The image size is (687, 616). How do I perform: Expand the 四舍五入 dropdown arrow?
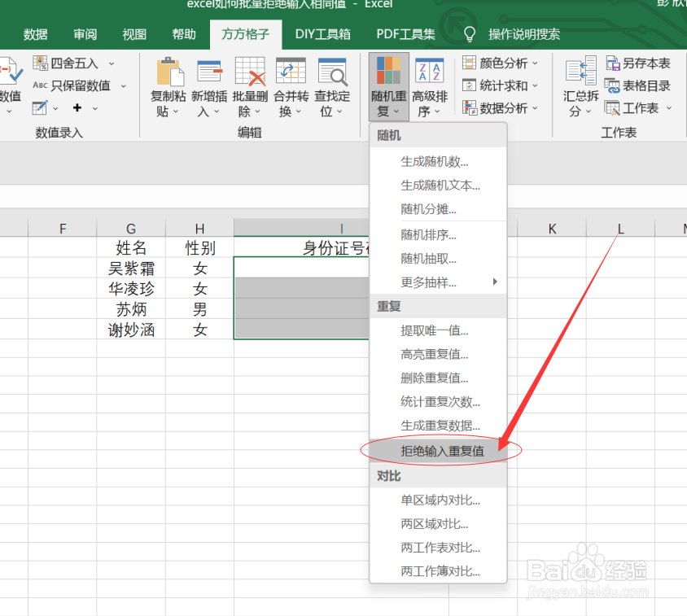click(112, 63)
